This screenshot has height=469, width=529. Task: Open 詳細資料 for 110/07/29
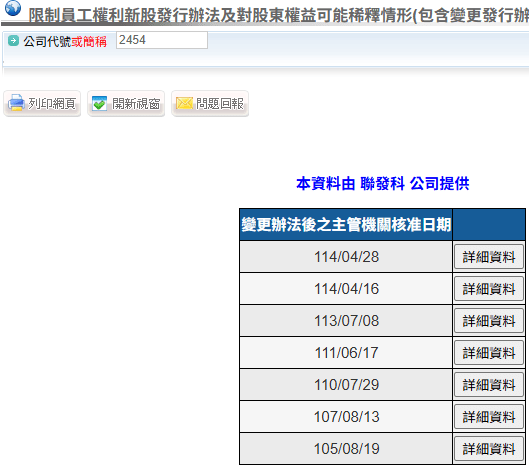[x=489, y=385]
